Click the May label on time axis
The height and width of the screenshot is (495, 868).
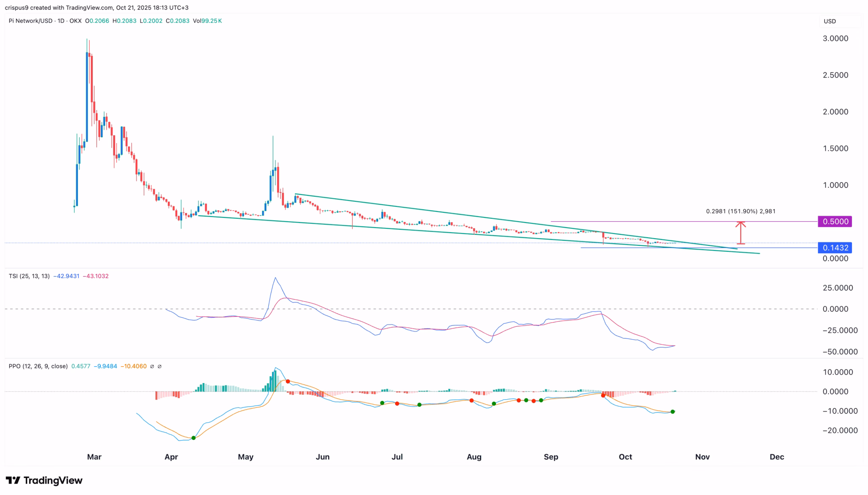click(245, 457)
